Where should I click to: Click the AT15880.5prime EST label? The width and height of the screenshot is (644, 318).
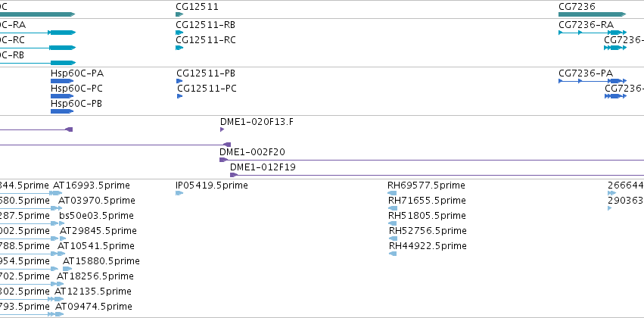pyautogui.click(x=101, y=261)
